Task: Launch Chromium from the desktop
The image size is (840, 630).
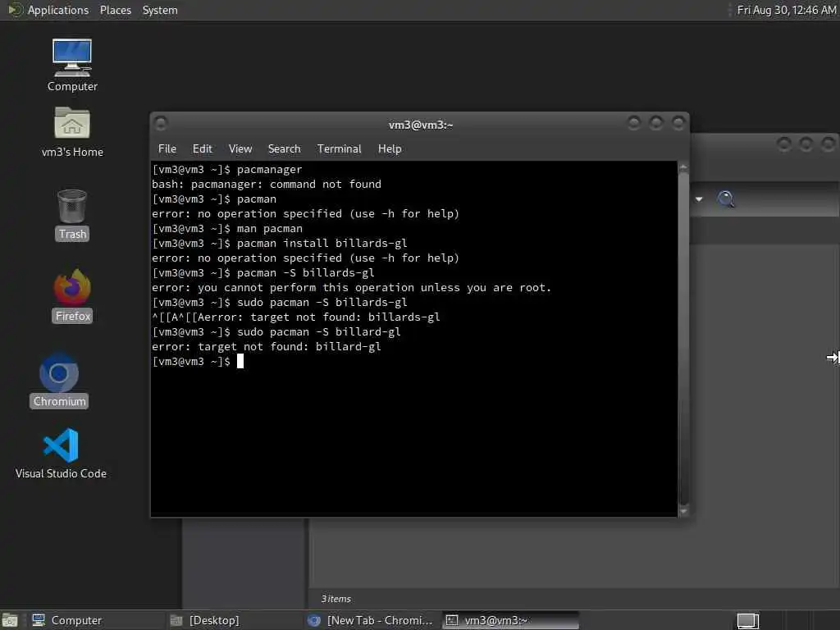Action: [x=59, y=381]
